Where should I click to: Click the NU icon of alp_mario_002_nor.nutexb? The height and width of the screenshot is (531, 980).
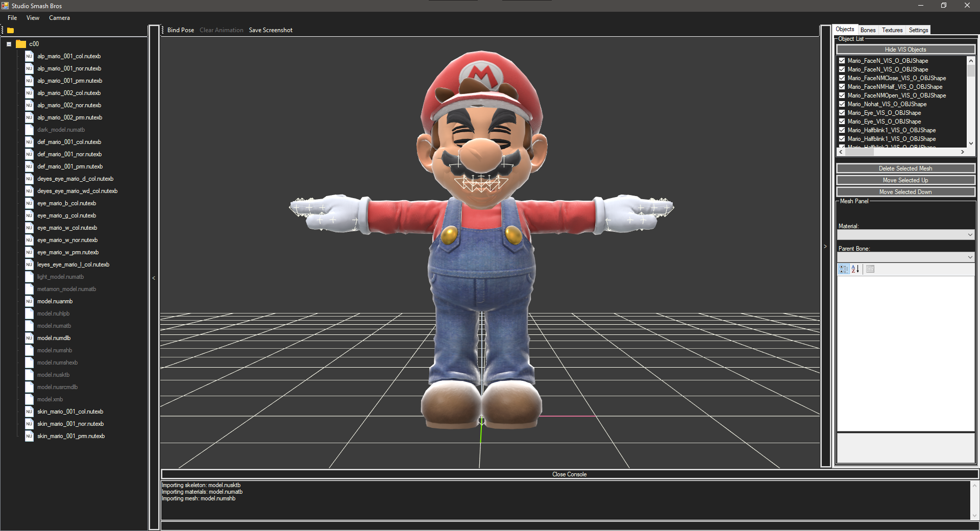[29, 105]
